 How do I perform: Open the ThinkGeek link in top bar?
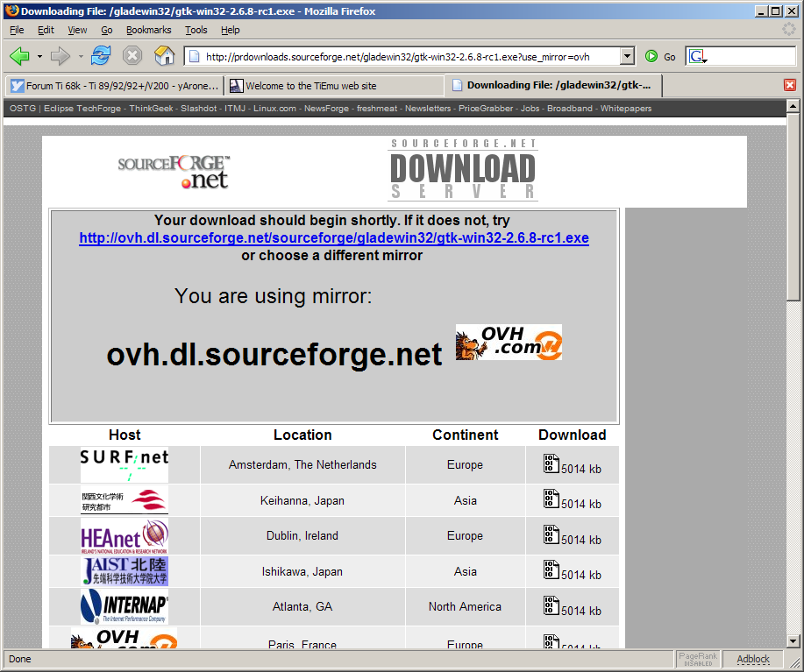tap(151, 108)
